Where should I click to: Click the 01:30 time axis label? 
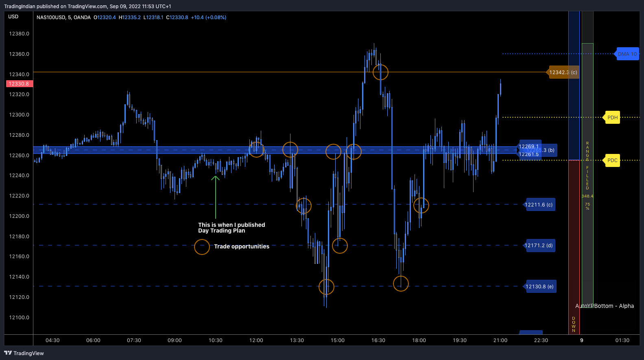622,340
